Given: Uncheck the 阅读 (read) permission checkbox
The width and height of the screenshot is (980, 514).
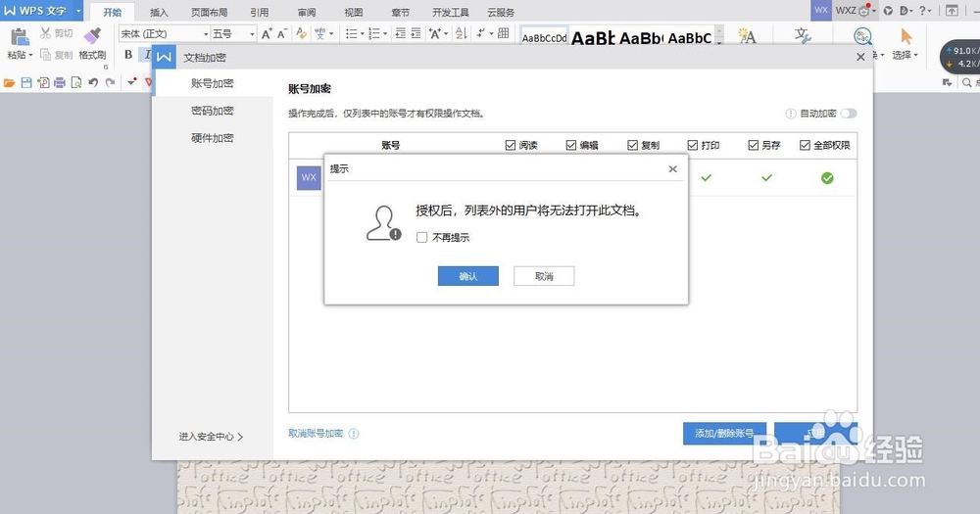Looking at the screenshot, I should click(x=511, y=145).
